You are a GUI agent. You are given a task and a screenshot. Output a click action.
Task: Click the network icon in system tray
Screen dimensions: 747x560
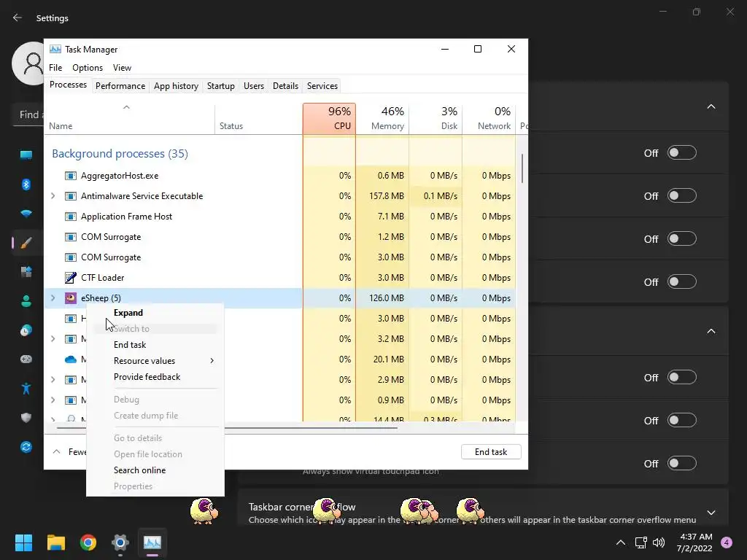640,542
